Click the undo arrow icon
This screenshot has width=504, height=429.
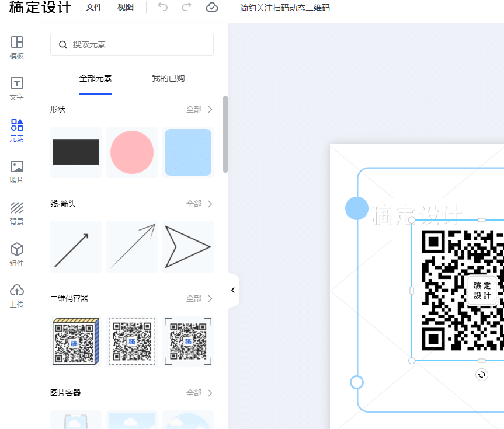pyautogui.click(x=162, y=7)
